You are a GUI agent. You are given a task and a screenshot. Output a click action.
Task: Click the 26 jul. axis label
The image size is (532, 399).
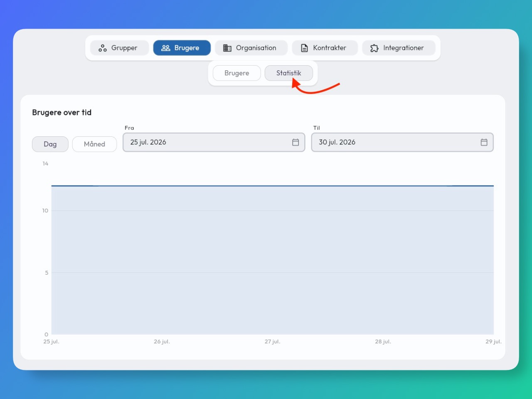point(162,342)
